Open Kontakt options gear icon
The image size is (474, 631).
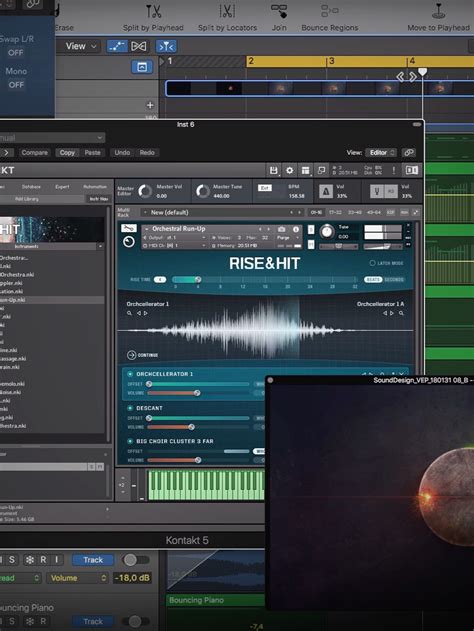pos(290,171)
